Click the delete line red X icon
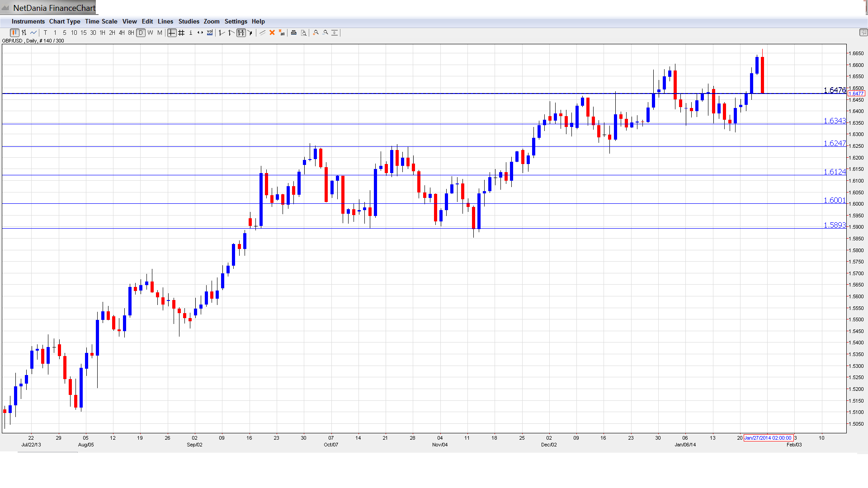The image size is (868, 488). 272,33
